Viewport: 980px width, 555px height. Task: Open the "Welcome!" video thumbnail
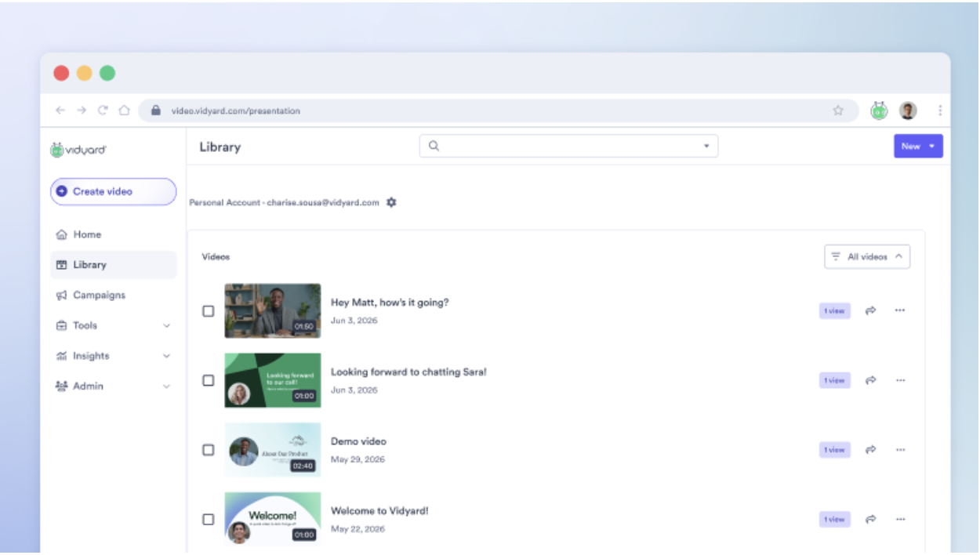273,519
